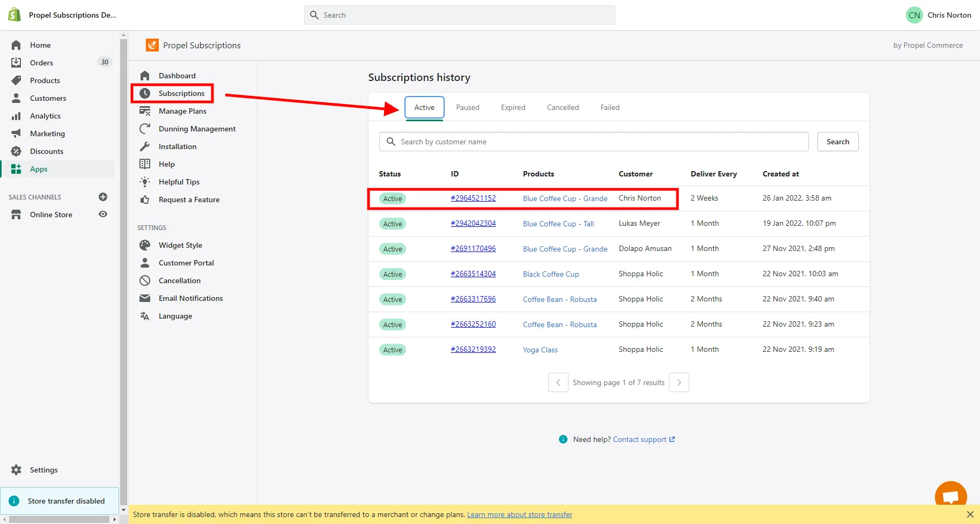Click the Request a Feature thumbs-up icon
The width and height of the screenshot is (980, 524).
pyautogui.click(x=145, y=200)
